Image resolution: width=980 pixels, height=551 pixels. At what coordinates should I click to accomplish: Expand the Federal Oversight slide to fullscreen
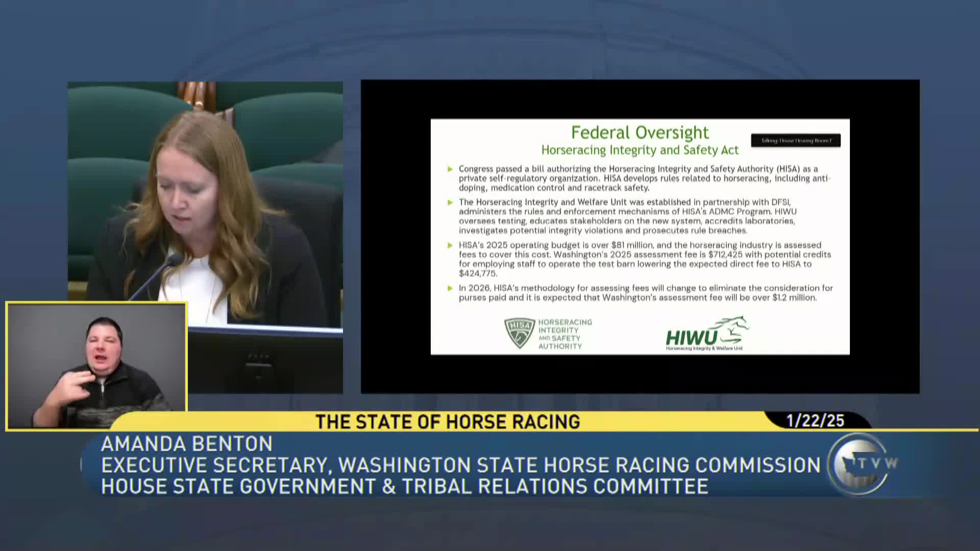pos(641,236)
